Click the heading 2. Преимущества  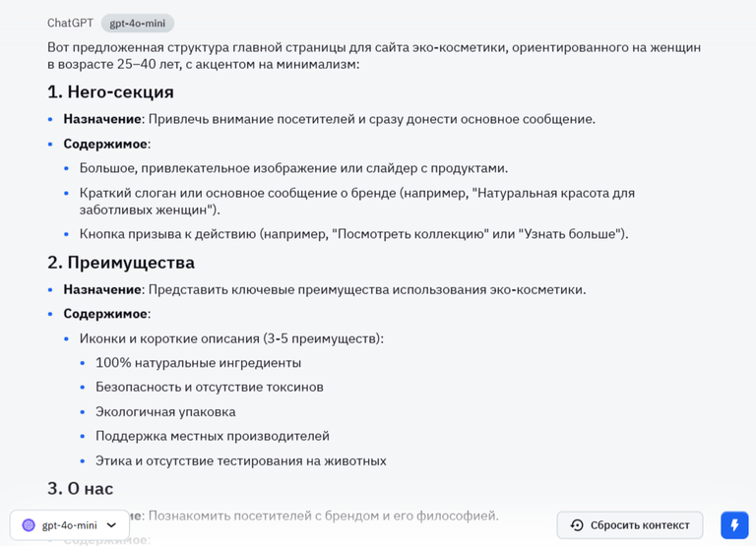(x=121, y=262)
